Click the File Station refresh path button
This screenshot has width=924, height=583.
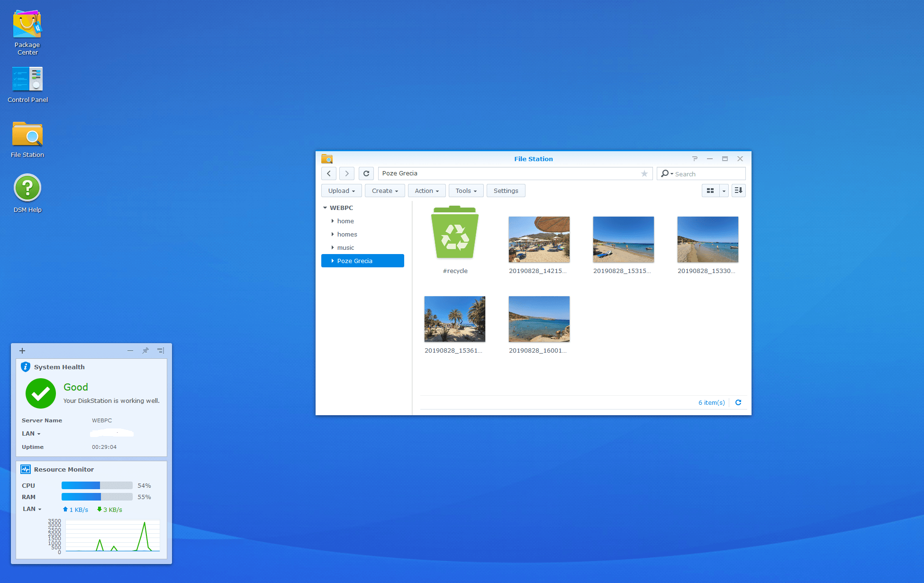point(366,173)
